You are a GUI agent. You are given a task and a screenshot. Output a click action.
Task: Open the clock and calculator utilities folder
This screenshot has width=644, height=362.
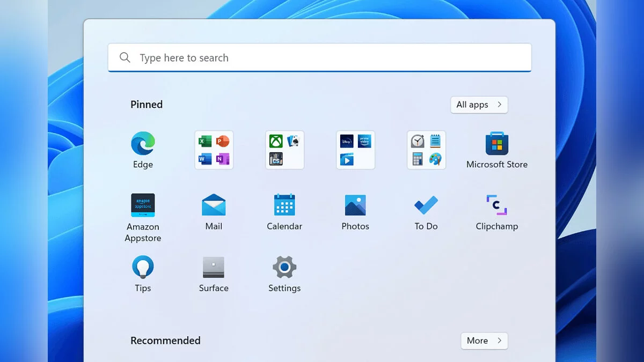coord(426,150)
